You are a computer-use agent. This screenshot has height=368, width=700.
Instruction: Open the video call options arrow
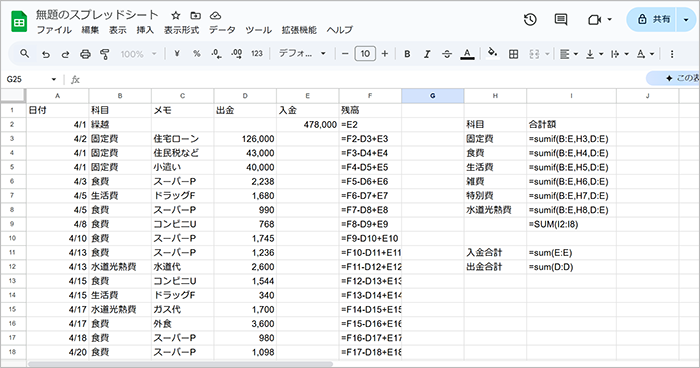(609, 20)
